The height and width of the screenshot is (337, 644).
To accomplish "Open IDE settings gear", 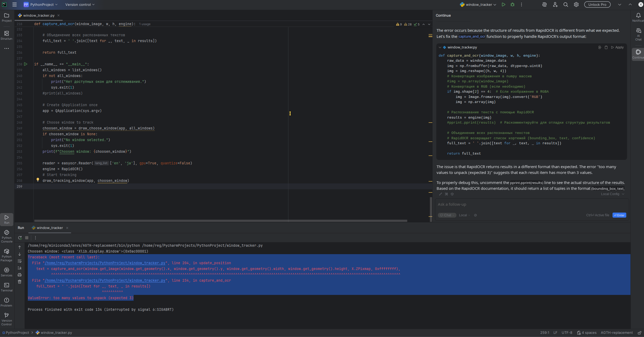I will 576,5.
